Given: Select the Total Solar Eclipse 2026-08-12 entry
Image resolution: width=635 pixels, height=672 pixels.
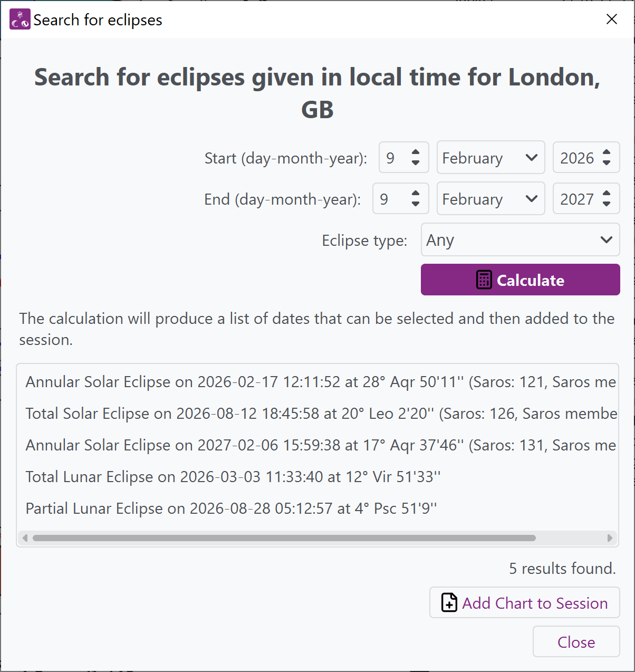Looking at the screenshot, I should click(x=316, y=414).
